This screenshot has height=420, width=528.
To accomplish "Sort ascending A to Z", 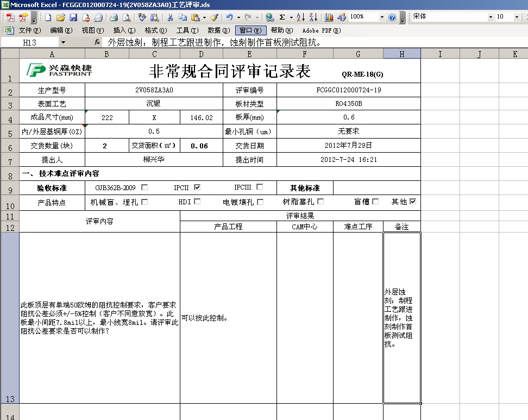I will tap(301, 17).
